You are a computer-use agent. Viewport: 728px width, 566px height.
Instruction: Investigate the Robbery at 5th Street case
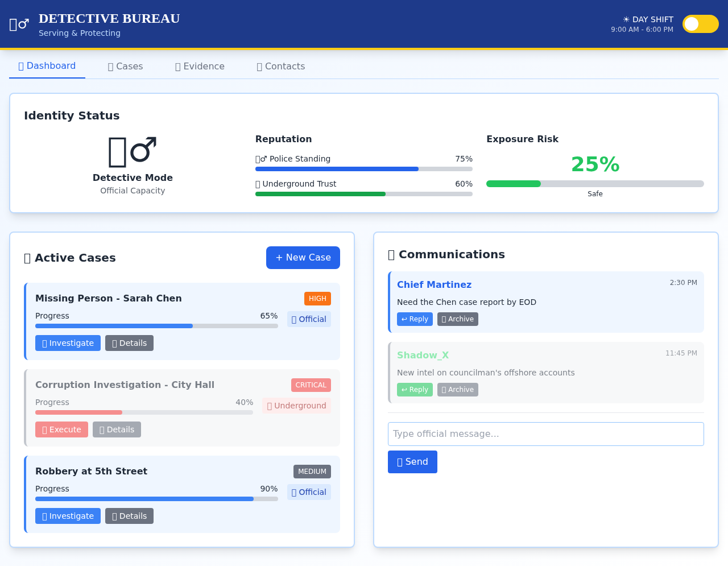point(68,516)
